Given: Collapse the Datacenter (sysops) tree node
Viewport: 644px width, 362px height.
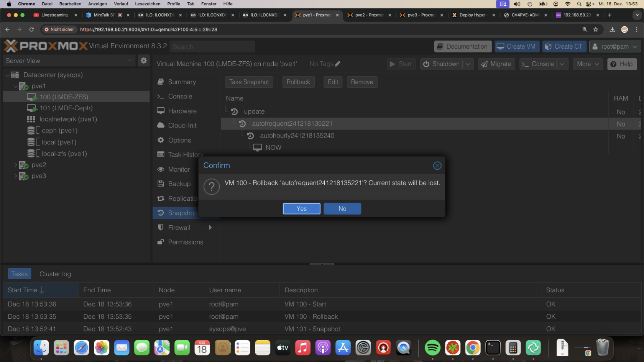Looking at the screenshot, I should [7, 75].
